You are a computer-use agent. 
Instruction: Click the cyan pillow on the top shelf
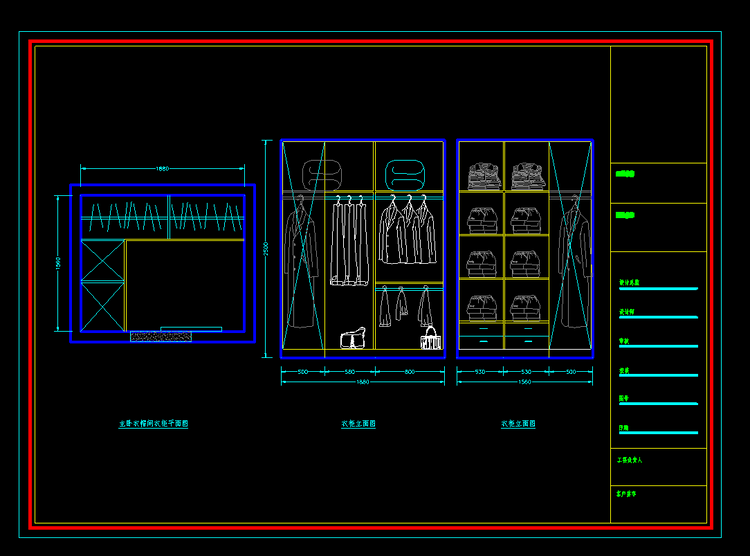point(405,175)
